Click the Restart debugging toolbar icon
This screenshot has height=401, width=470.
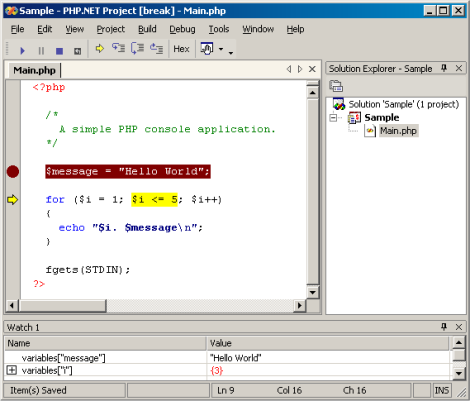pyautogui.click(x=77, y=51)
